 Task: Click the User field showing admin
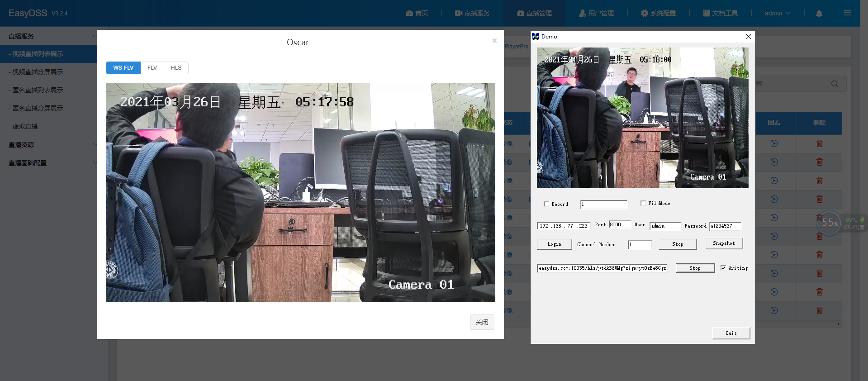665,226
